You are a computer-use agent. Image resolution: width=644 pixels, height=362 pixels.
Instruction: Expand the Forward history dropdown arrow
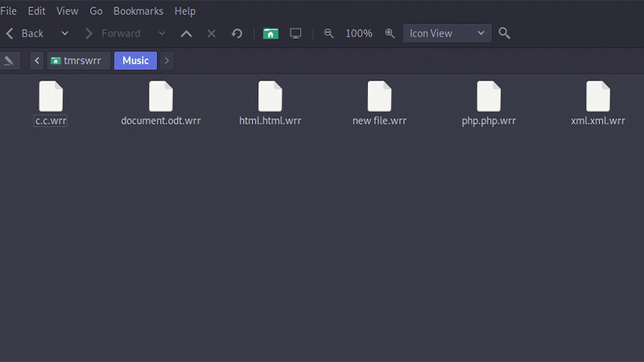click(162, 34)
